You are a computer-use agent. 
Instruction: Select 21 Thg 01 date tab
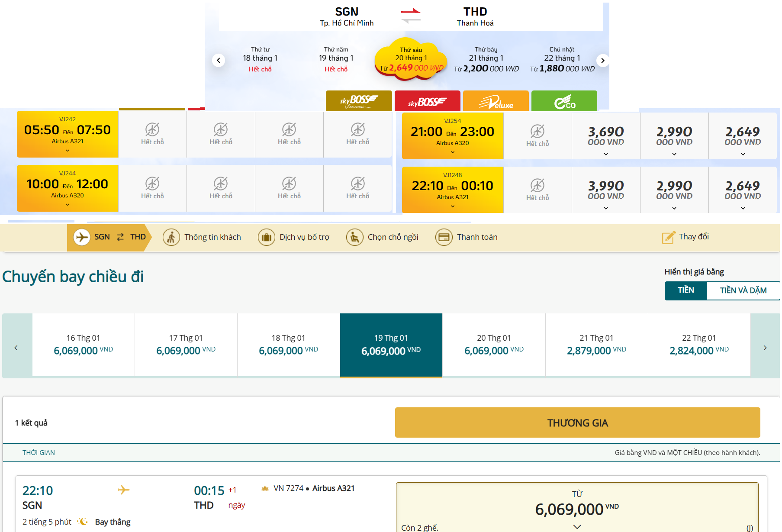(x=597, y=345)
